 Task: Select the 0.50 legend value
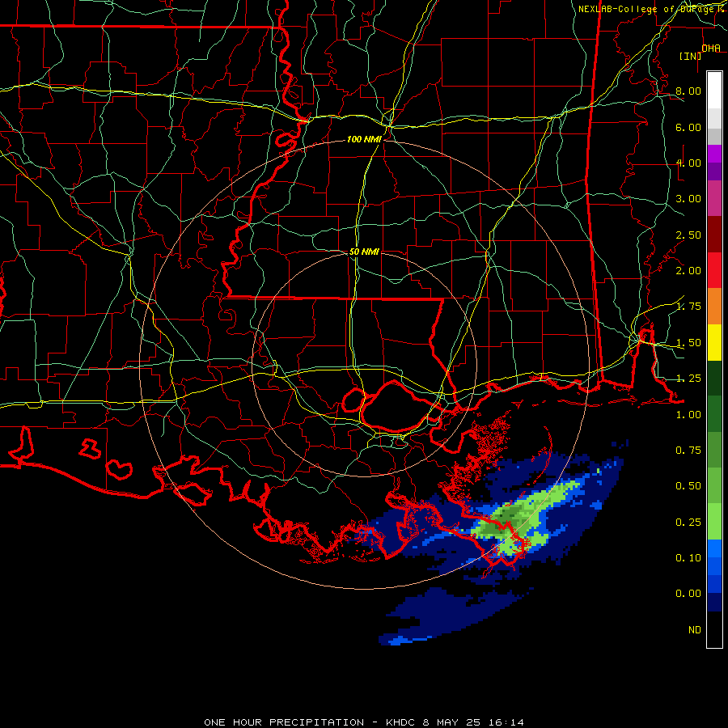[688, 486]
